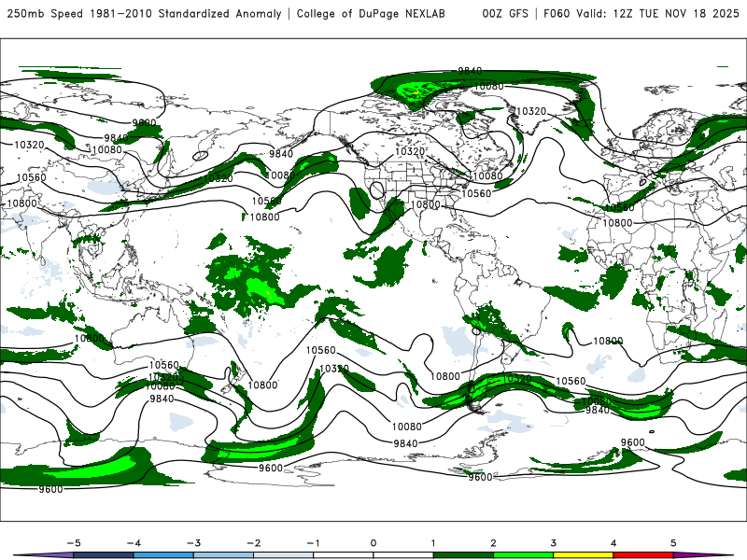The height and width of the screenshot is (560, 747).
Task: Click the navy -5 to -4 colorbar segment
Action: (x=104, y=555)
